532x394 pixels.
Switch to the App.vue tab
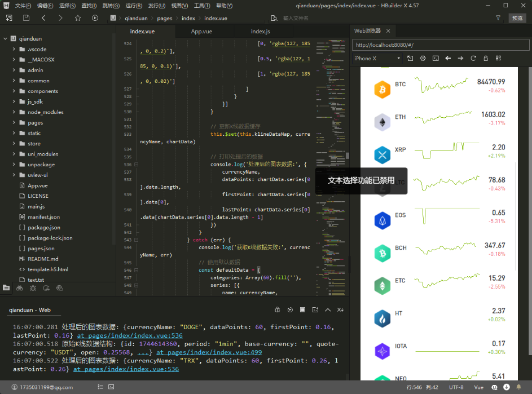201,32
